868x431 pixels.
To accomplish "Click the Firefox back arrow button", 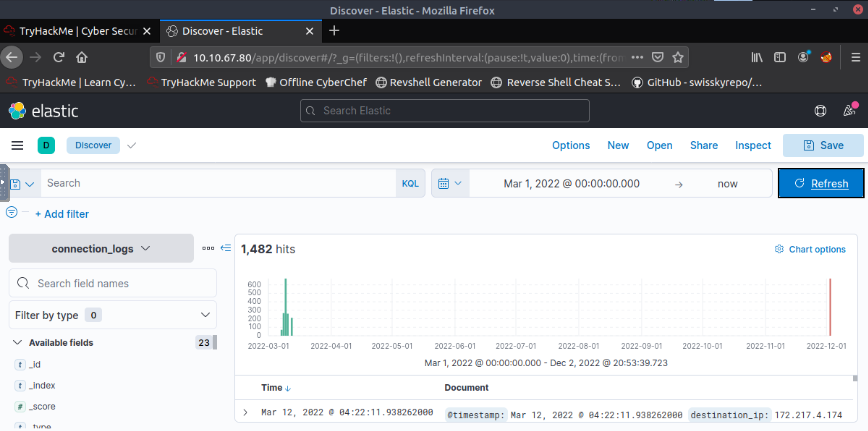I will 12,57.
